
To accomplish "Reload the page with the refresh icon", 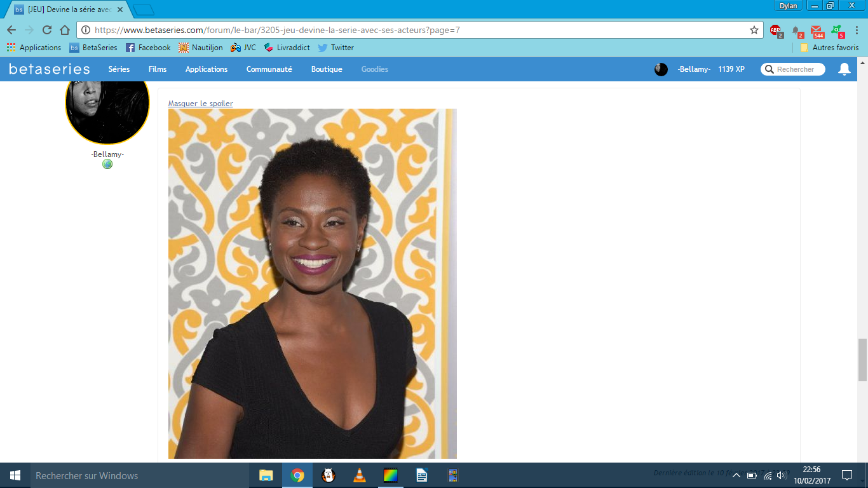I will [47, 30].
